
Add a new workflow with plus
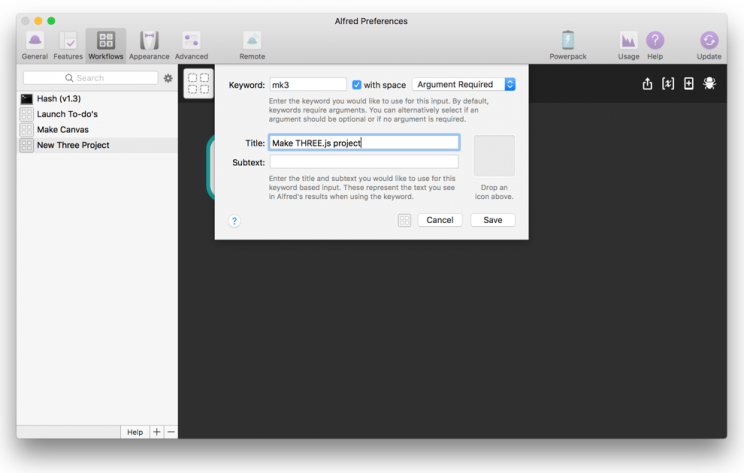pos(157,432)
